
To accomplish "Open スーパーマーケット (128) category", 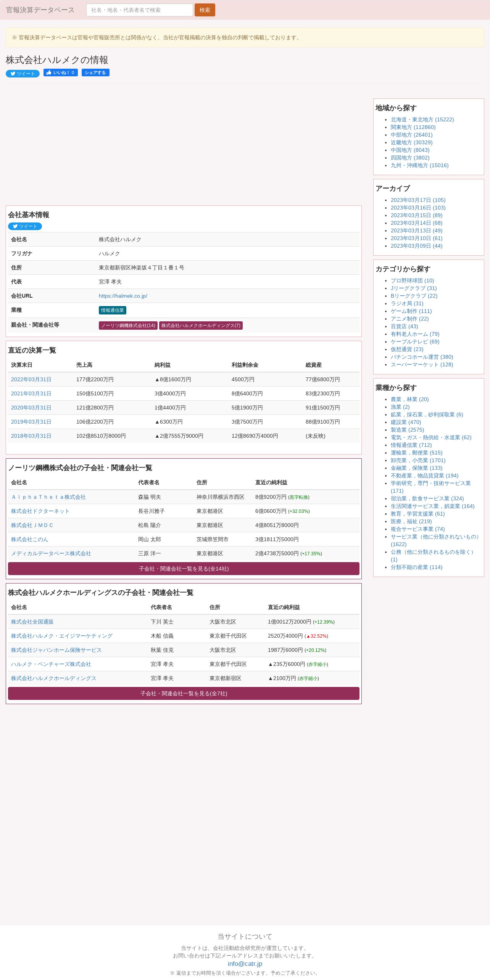I will (422, 364).
